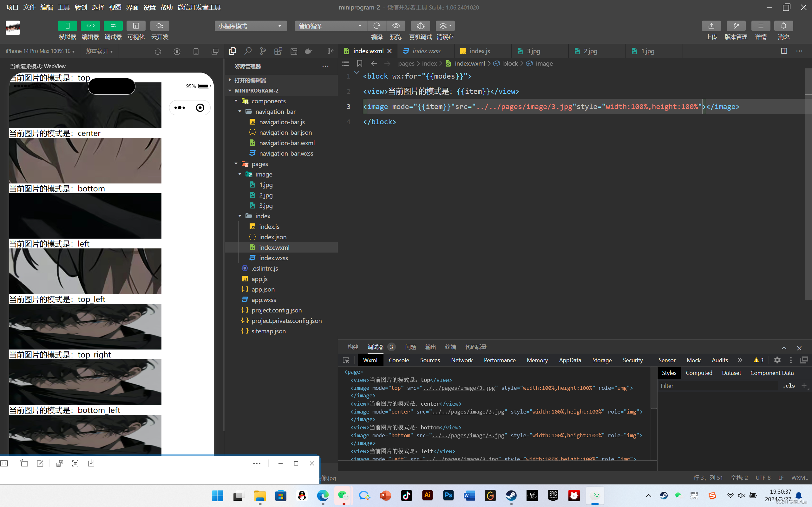Click the compile refresh (编译) icon

(377, 26)
